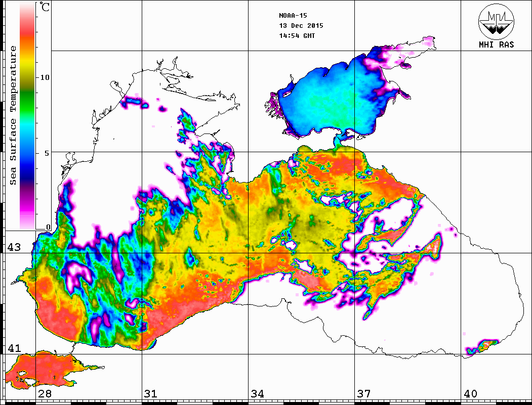Click latitude label '43'
The width and height of the screenshot is (532, 405).
pyautogui.click(x=14, y=247)
